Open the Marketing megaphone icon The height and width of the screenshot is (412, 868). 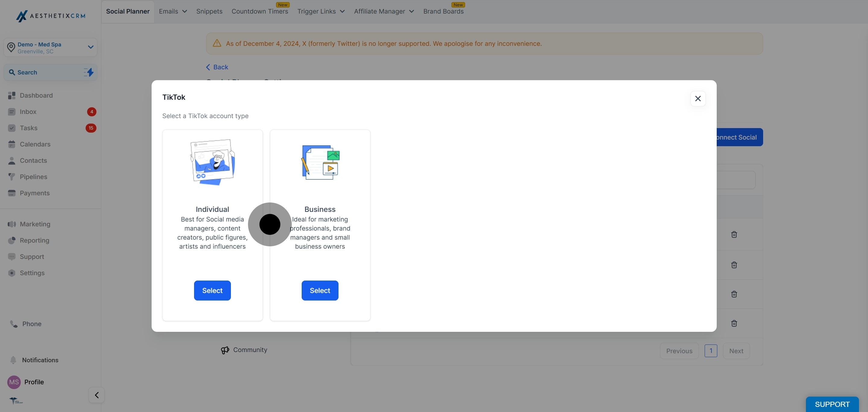pos(12,224)
